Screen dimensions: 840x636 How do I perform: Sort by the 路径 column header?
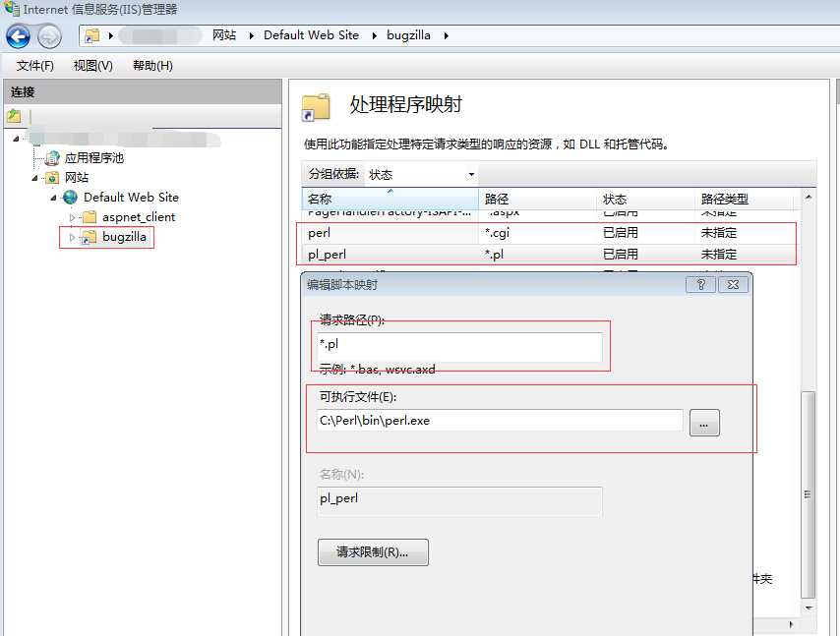[x=537, y=199]
